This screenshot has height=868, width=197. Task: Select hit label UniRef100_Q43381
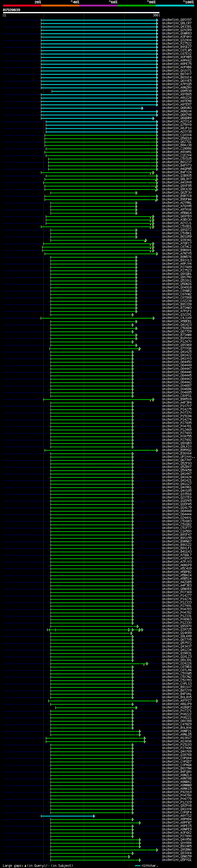[x=177, y=27]
